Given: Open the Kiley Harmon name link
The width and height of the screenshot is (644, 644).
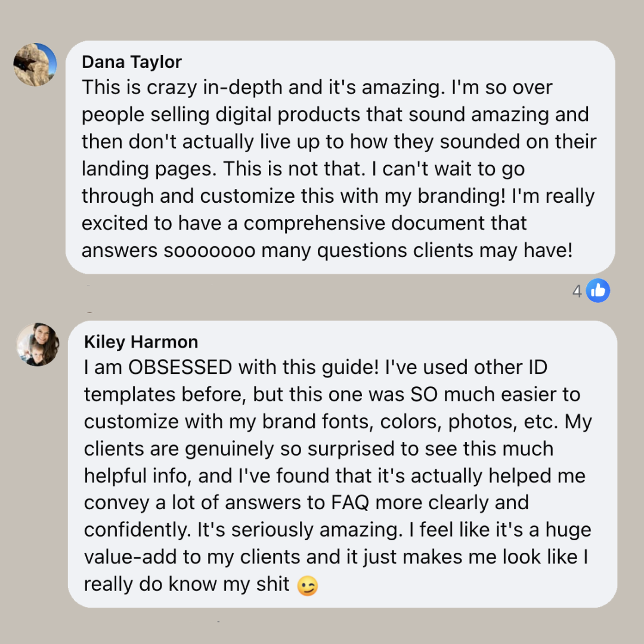Looking at the screenshot, I should (x=141, y=342).
